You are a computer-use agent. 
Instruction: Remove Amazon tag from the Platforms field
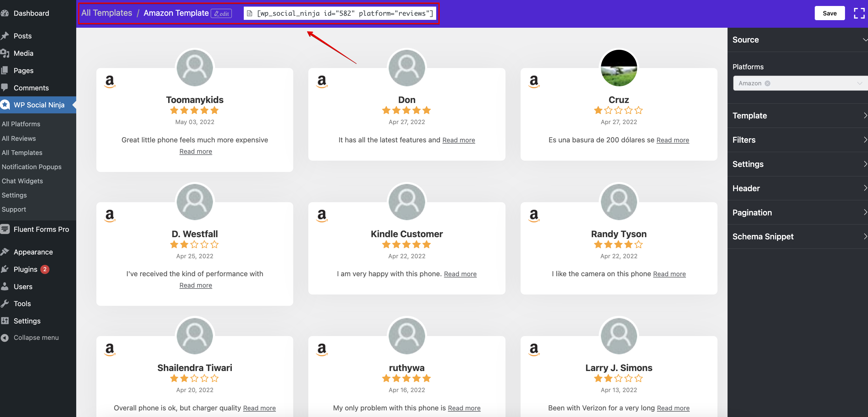[768, 83]
